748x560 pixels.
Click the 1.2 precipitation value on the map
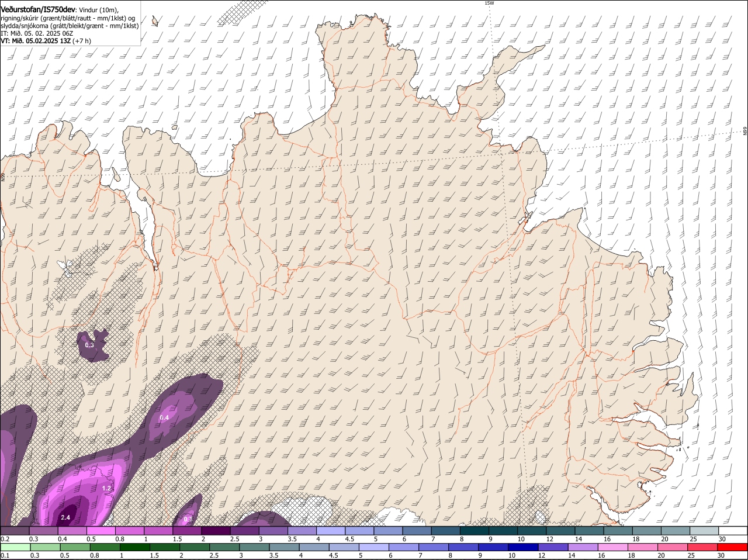tap(107, 488)
